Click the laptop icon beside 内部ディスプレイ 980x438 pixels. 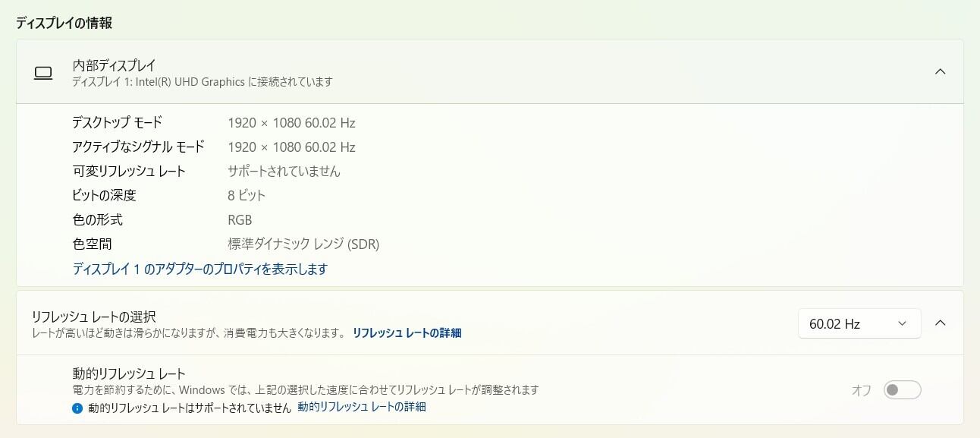pyautogui.click(x=43, y=73)
